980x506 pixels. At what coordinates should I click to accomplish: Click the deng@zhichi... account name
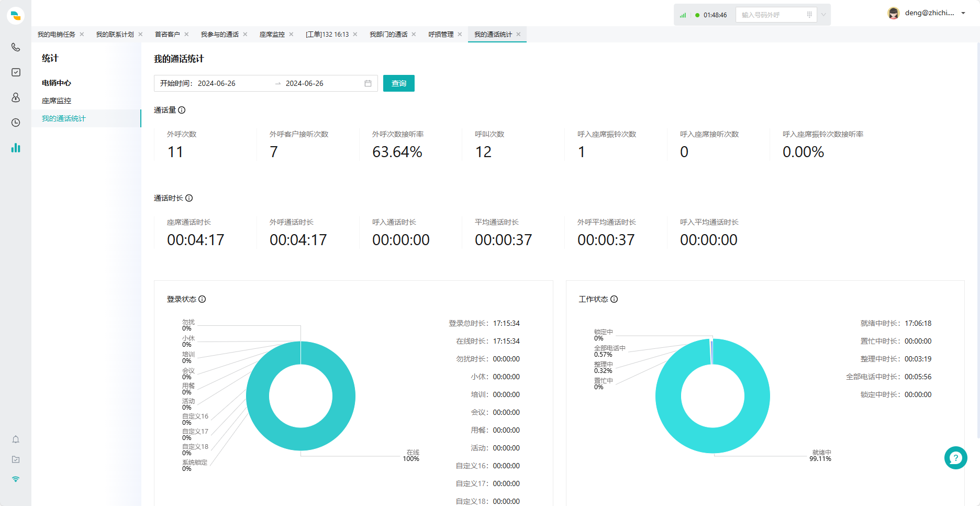click(x=930, y=13)
